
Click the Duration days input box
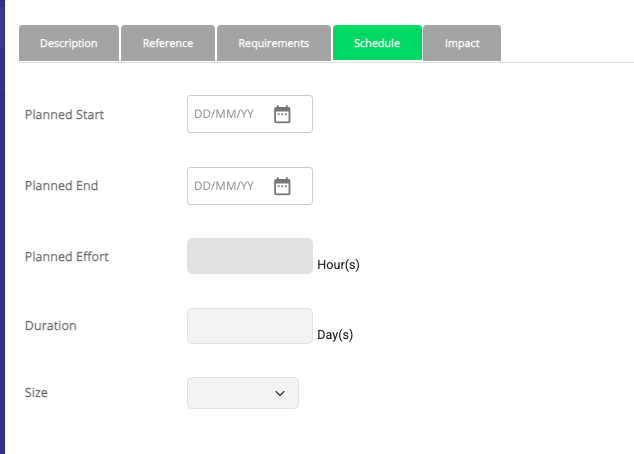(x=250, y=326)
